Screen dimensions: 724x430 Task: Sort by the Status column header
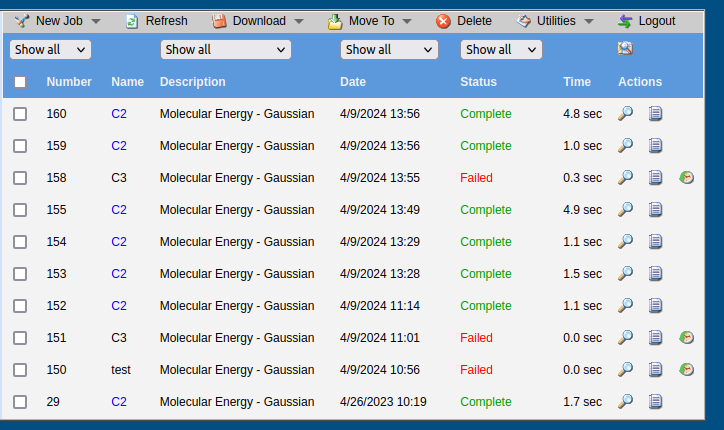[478, 82]
